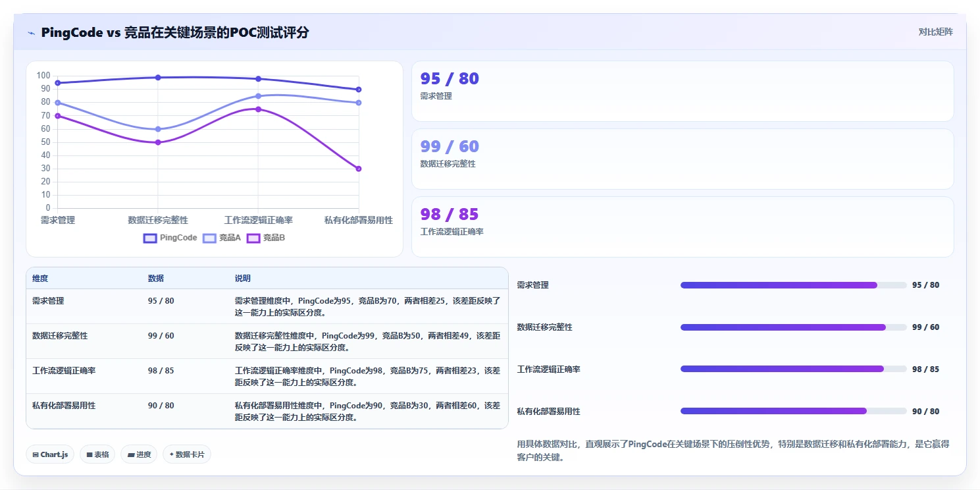Click the 维度 column header

(40, 279)
